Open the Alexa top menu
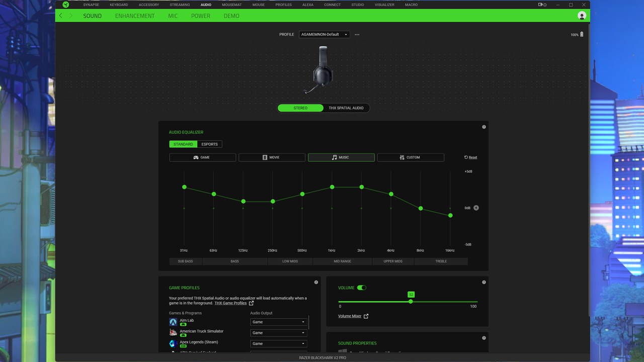Viewport: 644px width, 362px height. tap(308, 5)
